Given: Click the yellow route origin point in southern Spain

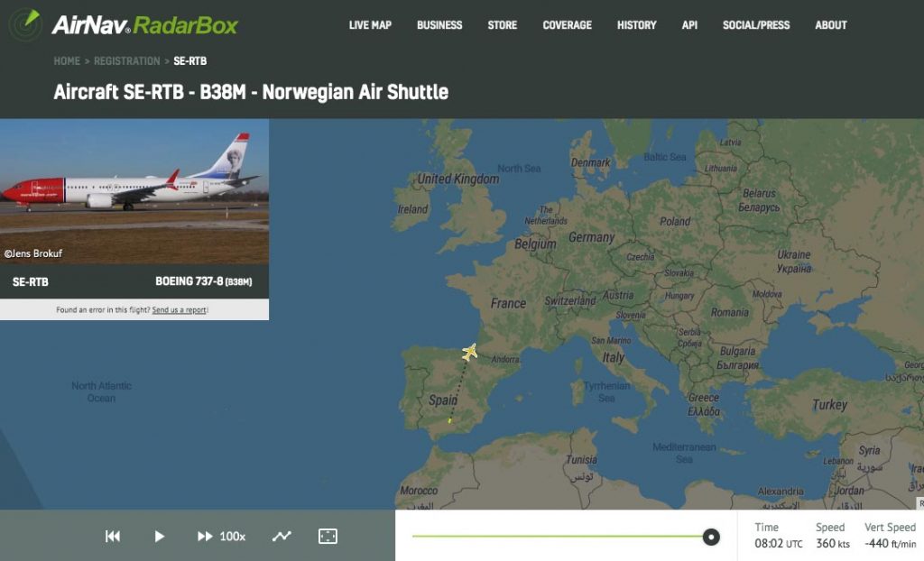Looking at the screenshot, I should [x=449, y=420].
